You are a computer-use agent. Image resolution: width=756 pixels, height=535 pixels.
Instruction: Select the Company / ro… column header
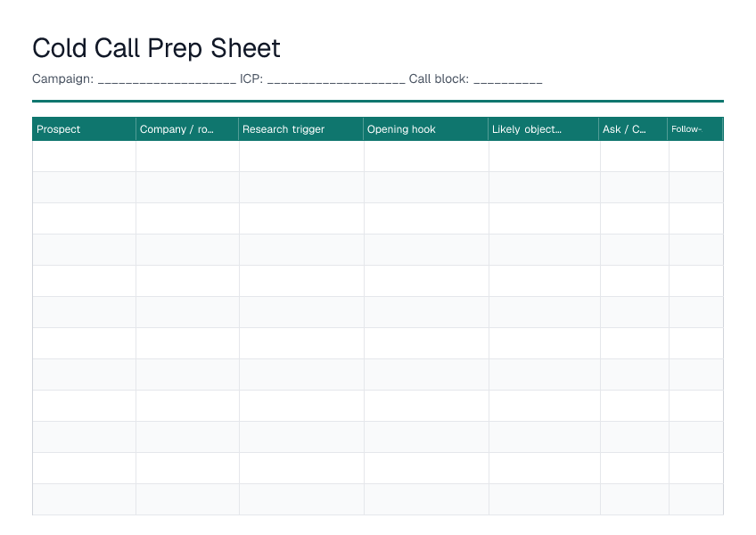(x=187, y=129)
